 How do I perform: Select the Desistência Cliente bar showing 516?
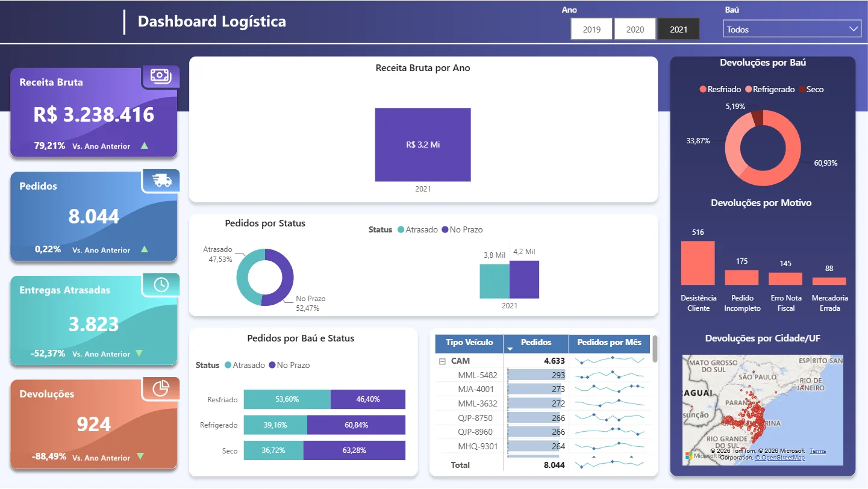pos(698,263)
